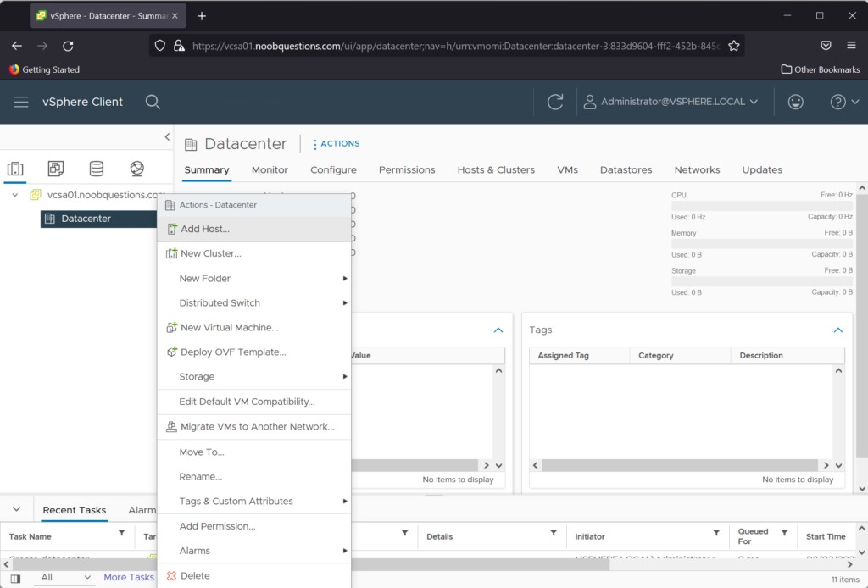Switch to Hosts and Clusters inventory view

pos(15,169)
